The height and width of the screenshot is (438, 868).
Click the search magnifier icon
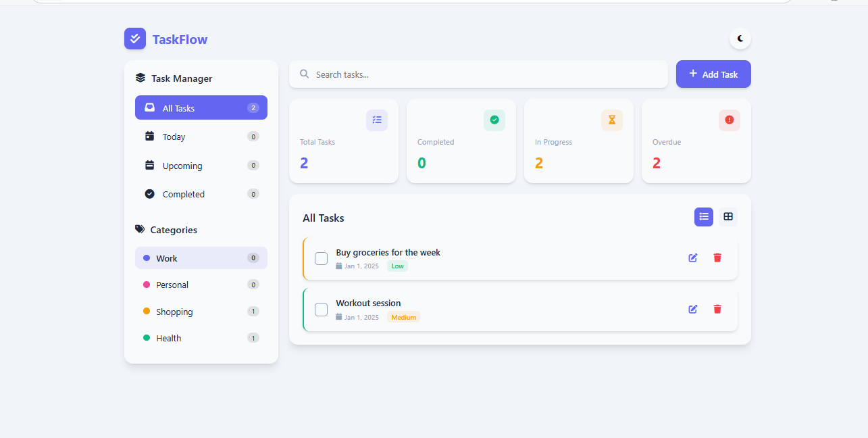click(305, 74)
